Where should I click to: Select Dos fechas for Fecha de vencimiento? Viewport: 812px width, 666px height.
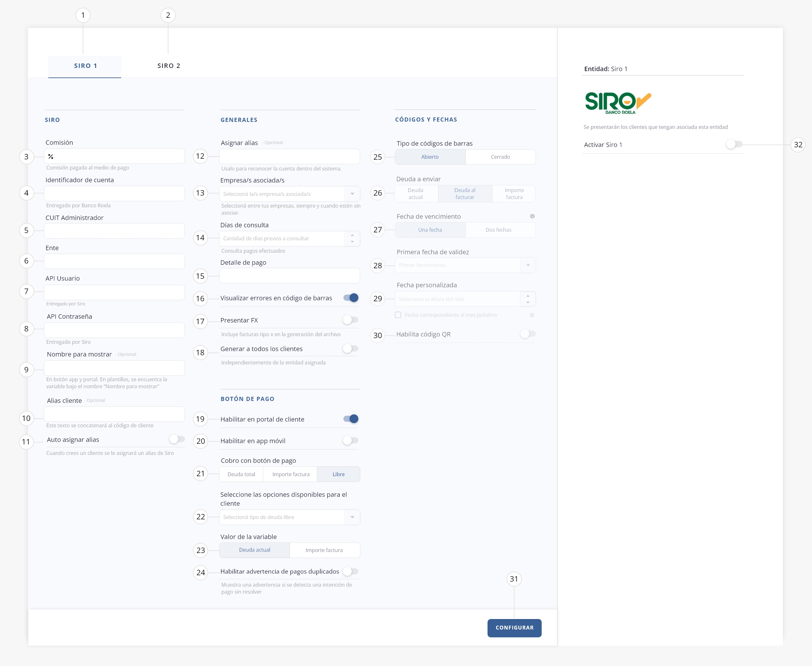498,230
